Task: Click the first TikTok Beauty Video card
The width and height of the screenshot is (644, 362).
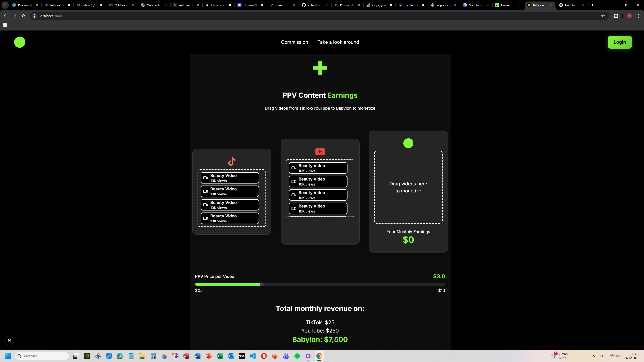Action: 229,178
